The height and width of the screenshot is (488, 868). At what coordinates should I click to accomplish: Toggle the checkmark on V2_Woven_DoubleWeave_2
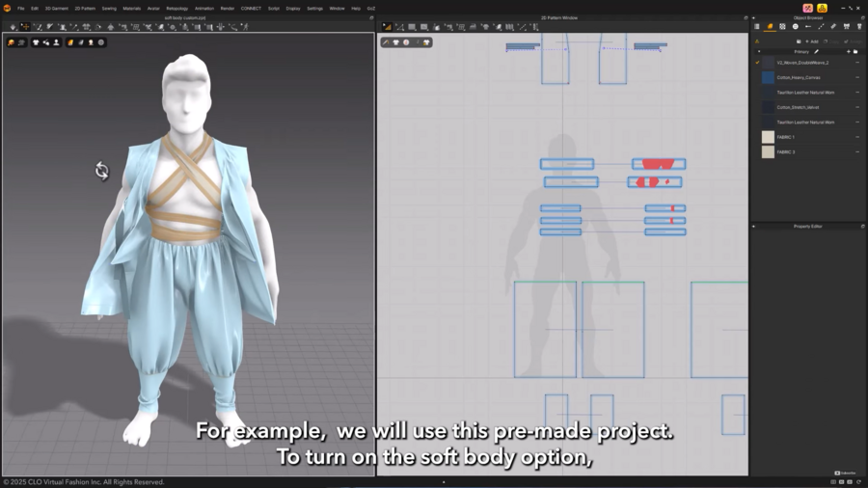tap(757, 63)
